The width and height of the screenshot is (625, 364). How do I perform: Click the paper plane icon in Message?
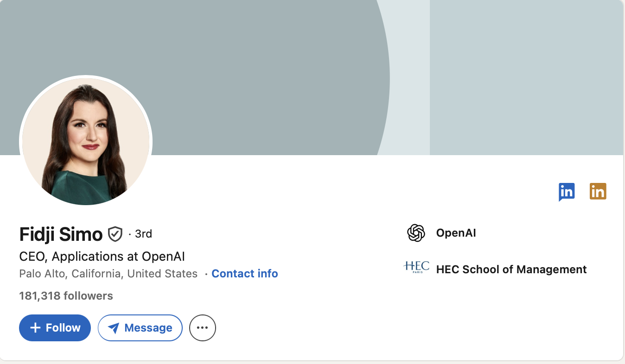point(114,328)
